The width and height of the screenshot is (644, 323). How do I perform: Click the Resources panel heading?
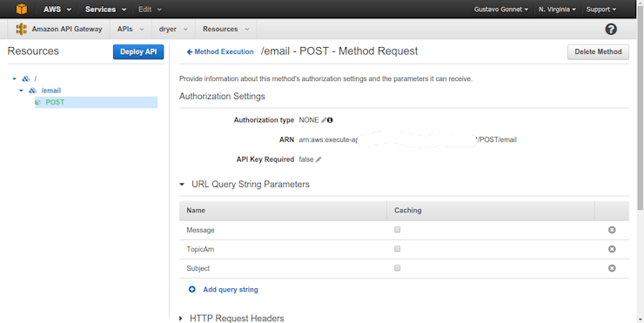pyautogui.click(x=33, y=51)
